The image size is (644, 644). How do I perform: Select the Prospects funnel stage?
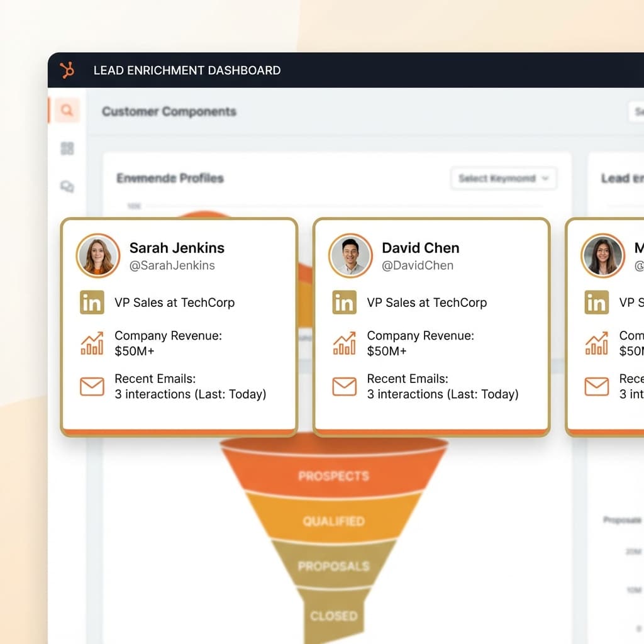[333, 476]
